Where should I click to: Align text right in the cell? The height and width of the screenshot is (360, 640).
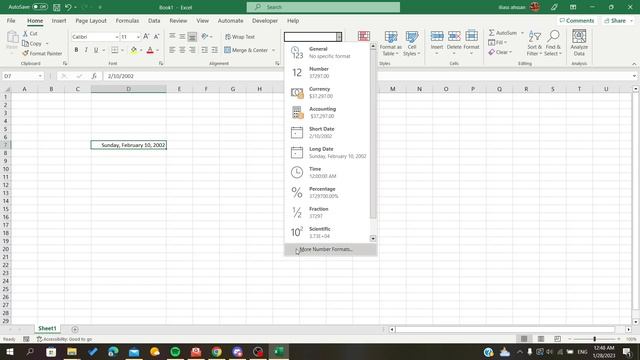[192, 50]
